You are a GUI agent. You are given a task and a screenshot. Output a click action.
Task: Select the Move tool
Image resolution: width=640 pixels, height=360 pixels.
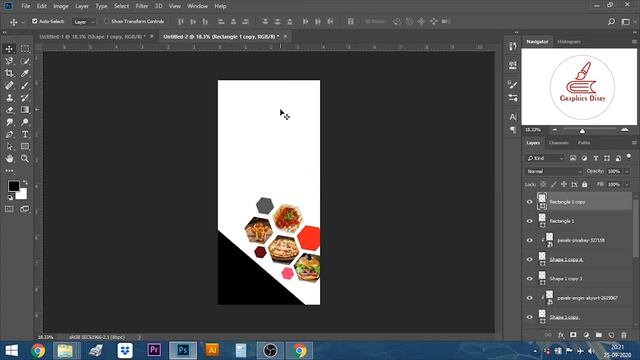tap(9, 49)
